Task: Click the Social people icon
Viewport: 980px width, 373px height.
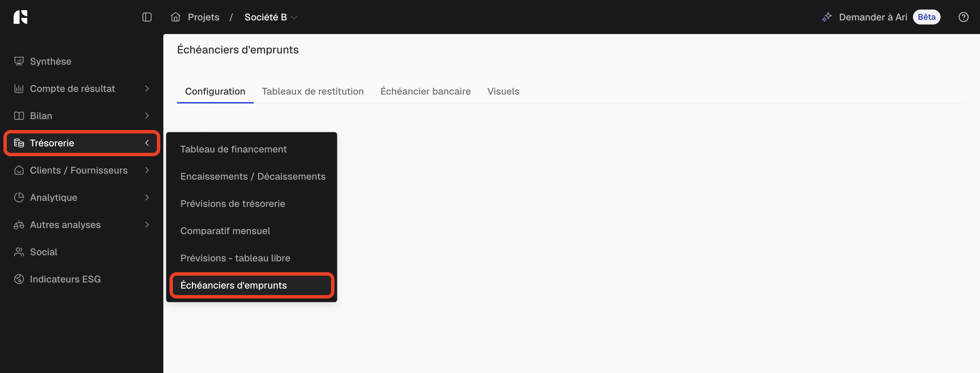Action: pyautogui.click(x=19, y=252)
